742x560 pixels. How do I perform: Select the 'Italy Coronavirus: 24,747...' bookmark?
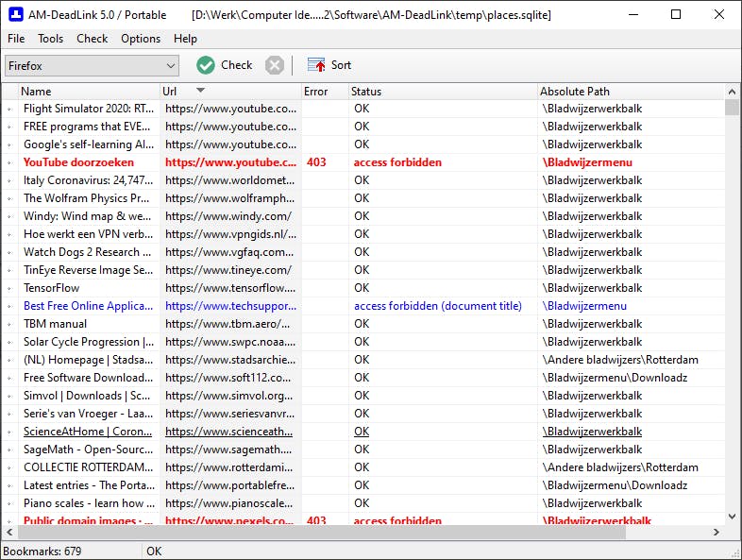coord(88,180)
